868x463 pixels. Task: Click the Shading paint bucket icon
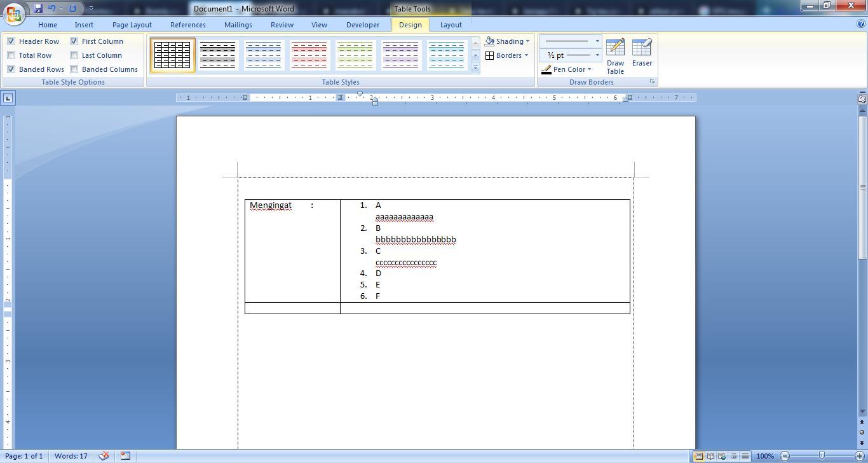[489, 41]
